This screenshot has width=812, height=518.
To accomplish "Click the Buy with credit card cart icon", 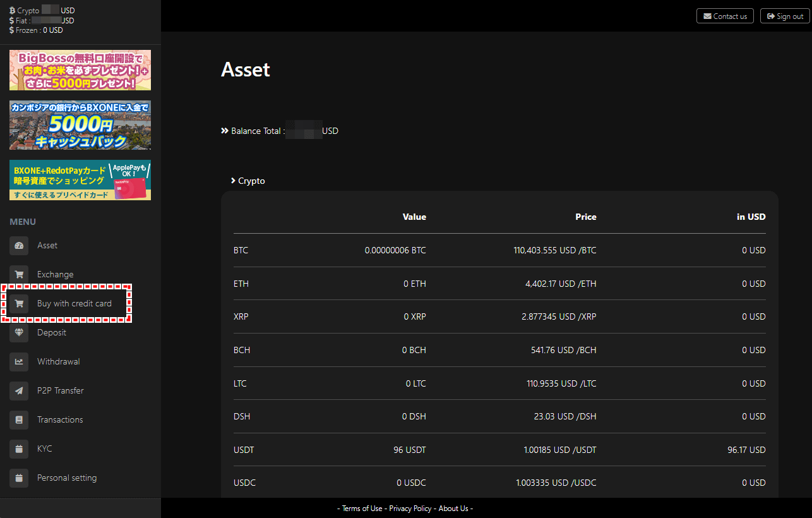I will point(19,303).
